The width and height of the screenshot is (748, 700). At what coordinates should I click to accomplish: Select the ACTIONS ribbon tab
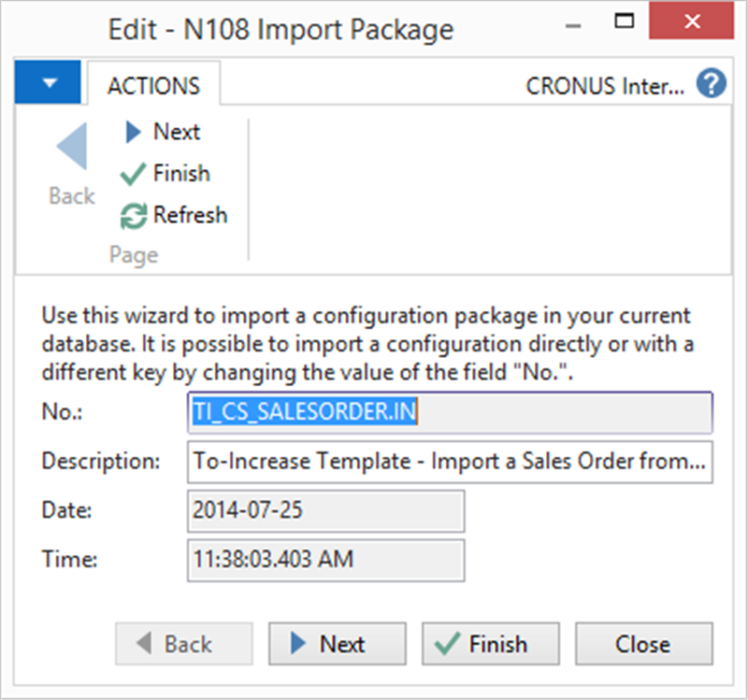point(153,86)
